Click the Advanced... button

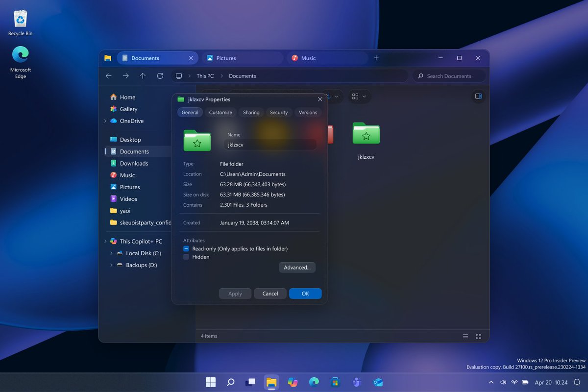pos(297,268)
